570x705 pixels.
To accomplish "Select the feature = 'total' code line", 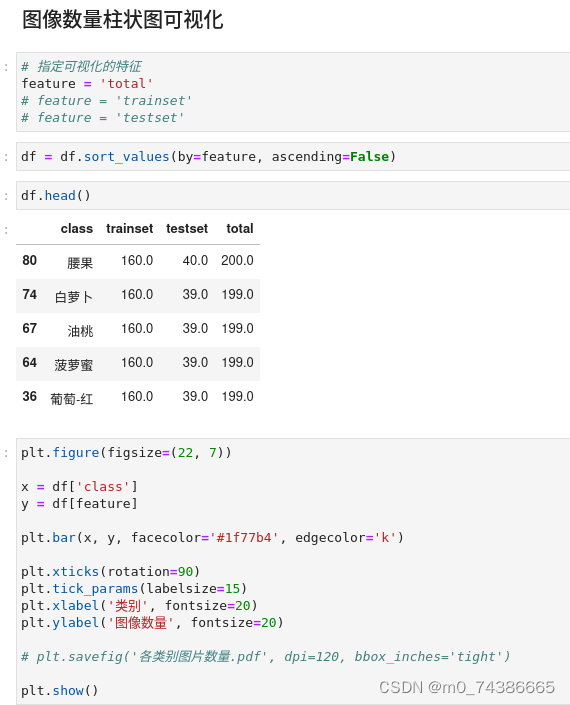I will [x=87, y=84].
